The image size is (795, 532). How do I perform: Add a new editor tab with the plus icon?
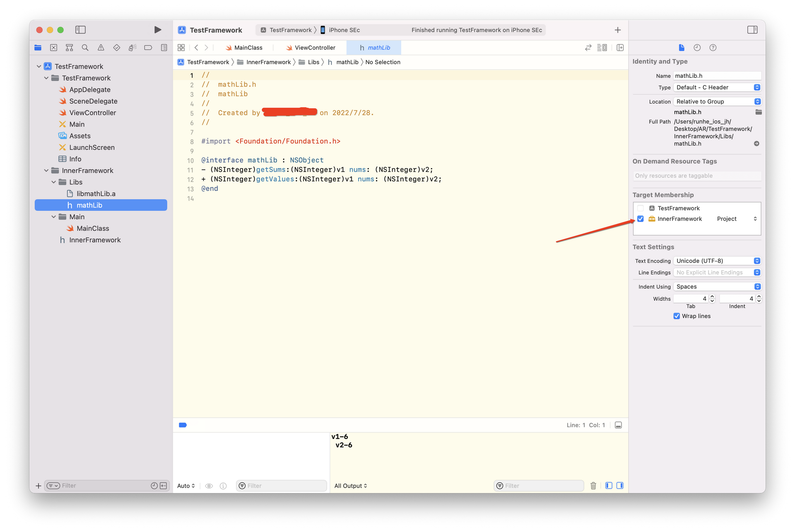point(617,30)
